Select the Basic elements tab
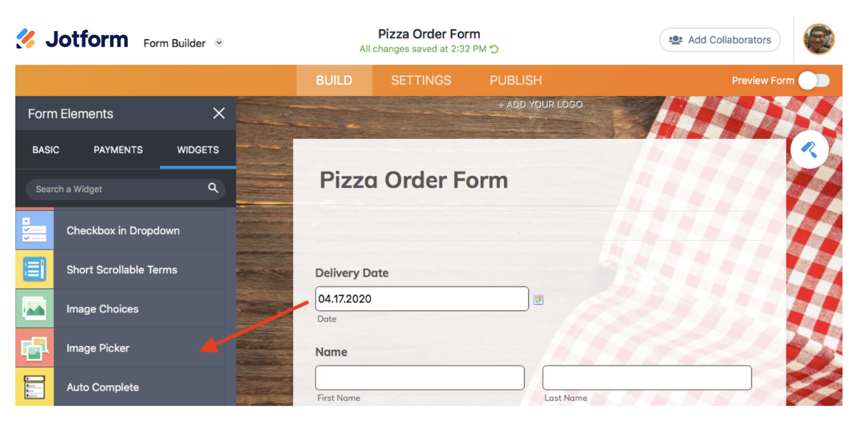This screenshot has height=426, width=868. pos(46,150)
